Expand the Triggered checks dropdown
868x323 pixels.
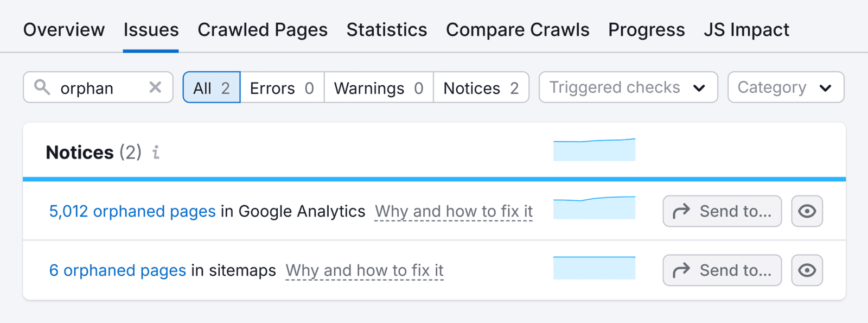pos(628,87)
